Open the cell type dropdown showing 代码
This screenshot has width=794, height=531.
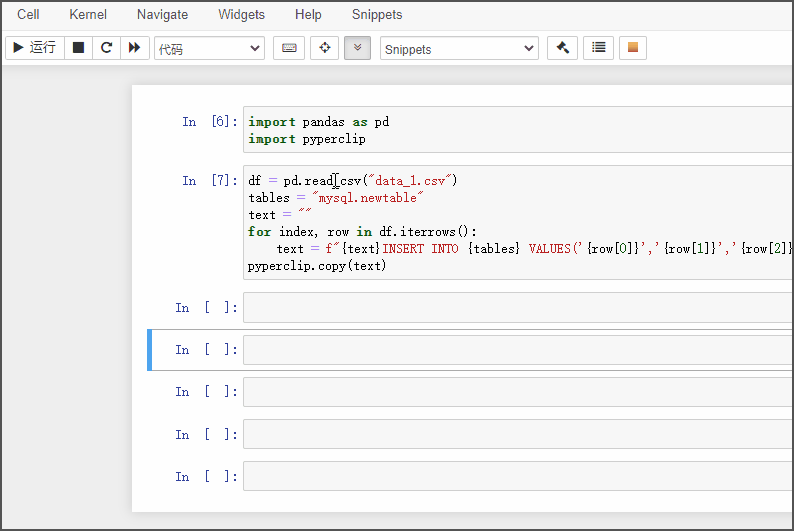pyautogui.click(x=209, y=49)
